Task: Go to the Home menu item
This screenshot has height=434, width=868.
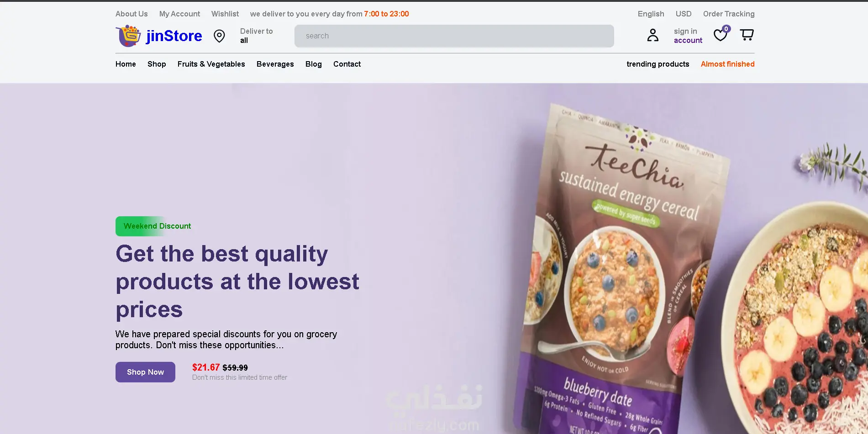Action: click(126, 64)
